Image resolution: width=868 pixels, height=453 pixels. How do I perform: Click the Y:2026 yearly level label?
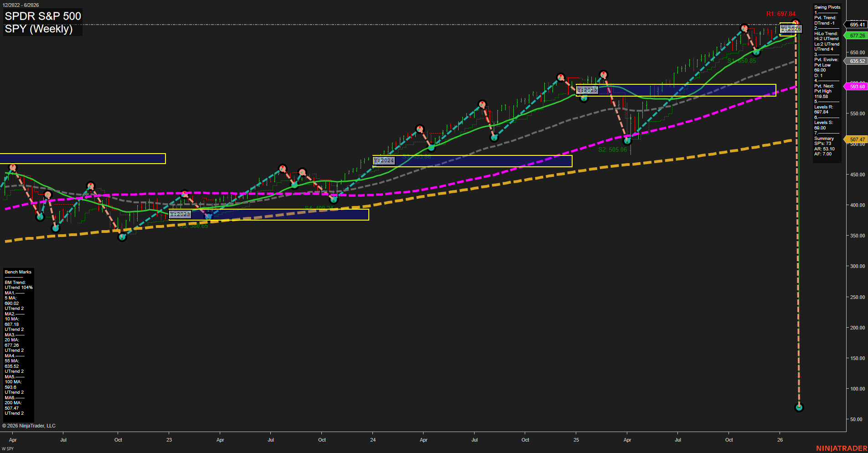click(x=790, y=29)
